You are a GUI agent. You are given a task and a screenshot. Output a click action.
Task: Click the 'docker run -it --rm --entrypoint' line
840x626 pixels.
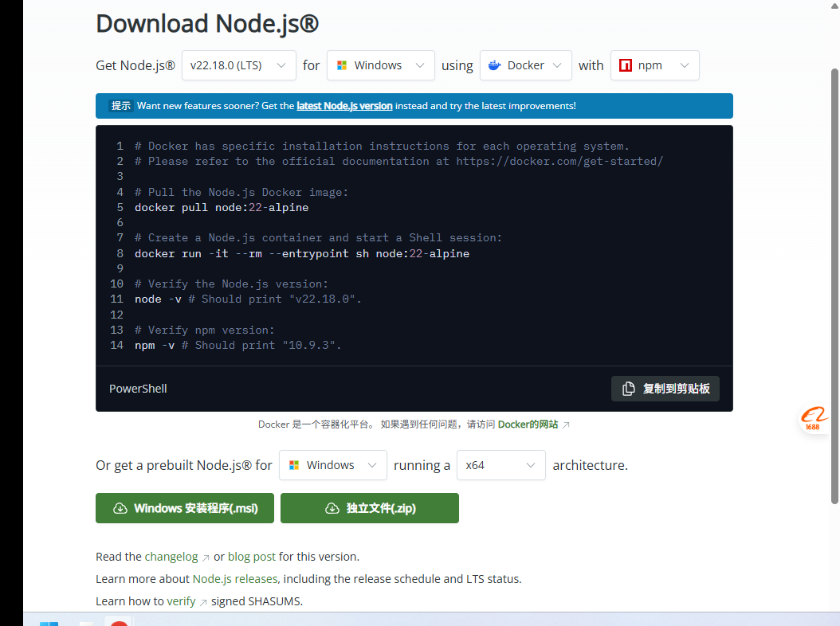[x=301, y=253]
